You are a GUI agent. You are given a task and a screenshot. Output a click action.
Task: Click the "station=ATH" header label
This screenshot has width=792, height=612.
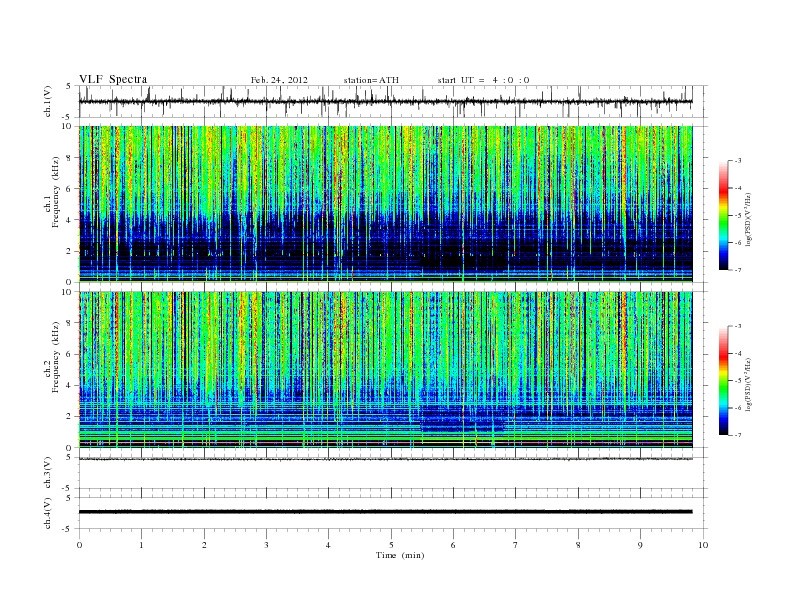(x=371, y=80)
